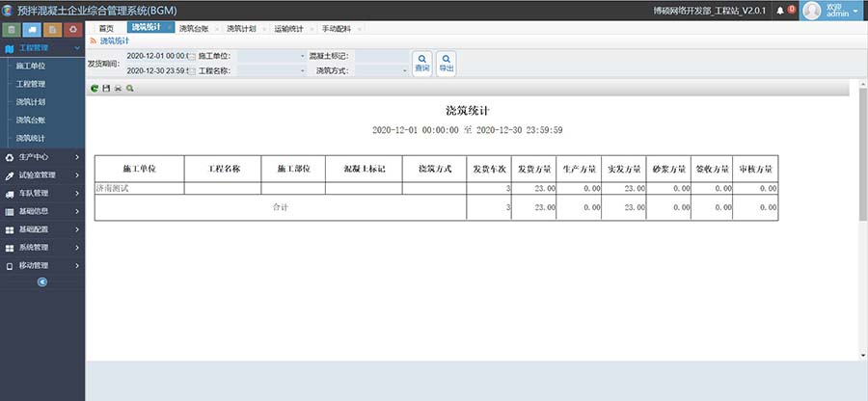Switch to the 浇筑台账 tab
Screen dimensions: 868x401
click(194, 29)
